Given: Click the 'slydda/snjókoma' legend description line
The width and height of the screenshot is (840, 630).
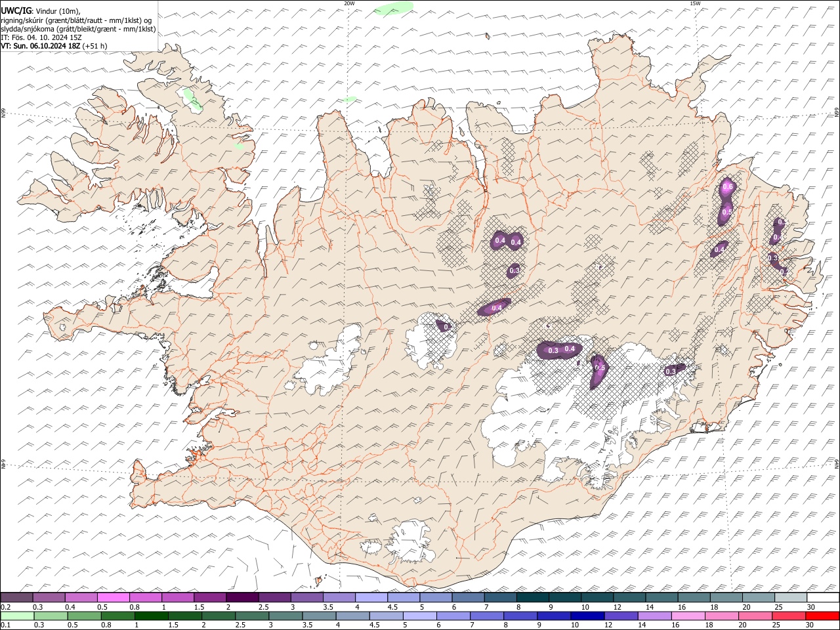Looking at the screenshot, I should pos(79,29).
